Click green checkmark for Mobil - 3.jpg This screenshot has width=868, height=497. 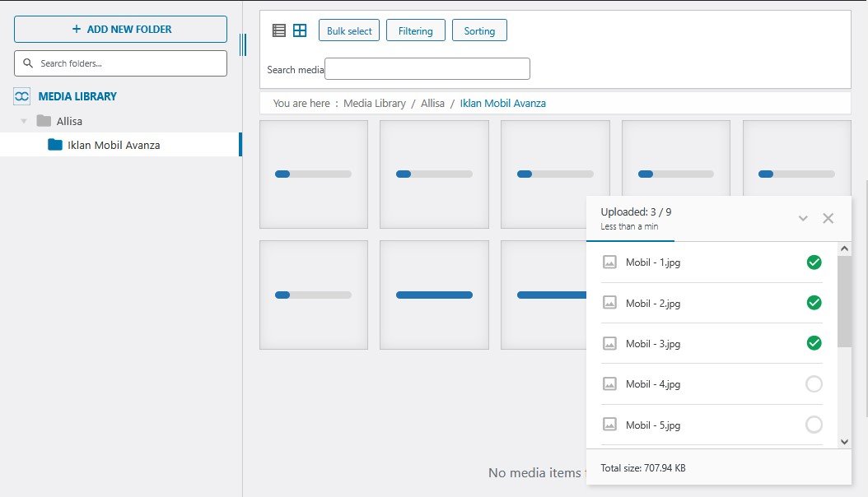[x=814, y=343]
